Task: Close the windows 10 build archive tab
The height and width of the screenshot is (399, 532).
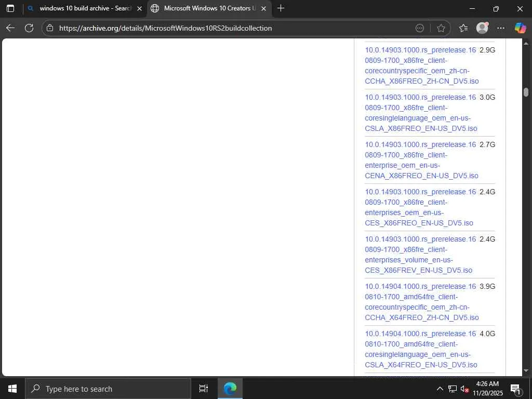Action: click(139, 8)
